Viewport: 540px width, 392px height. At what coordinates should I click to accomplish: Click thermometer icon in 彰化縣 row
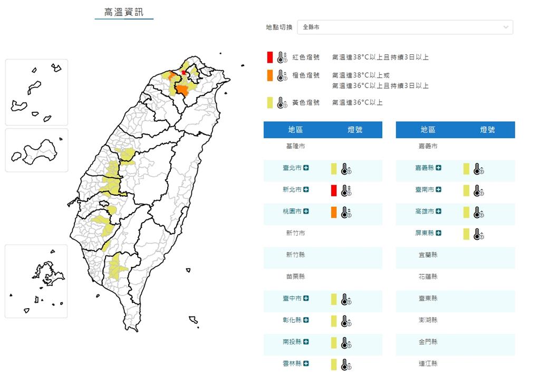click(346, 321)
